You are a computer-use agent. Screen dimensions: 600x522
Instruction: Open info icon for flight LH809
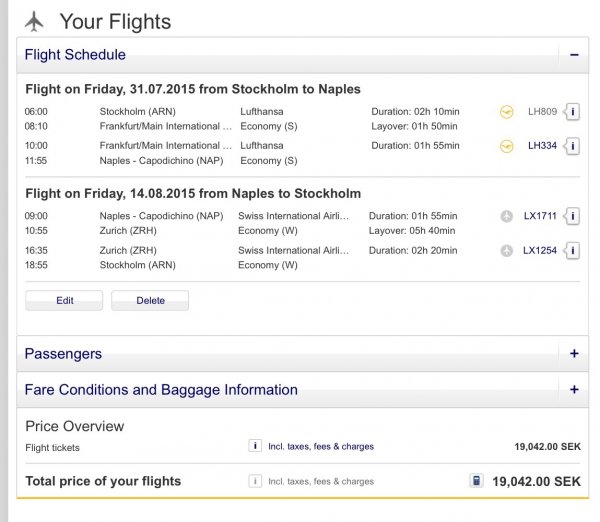point(572,112)
